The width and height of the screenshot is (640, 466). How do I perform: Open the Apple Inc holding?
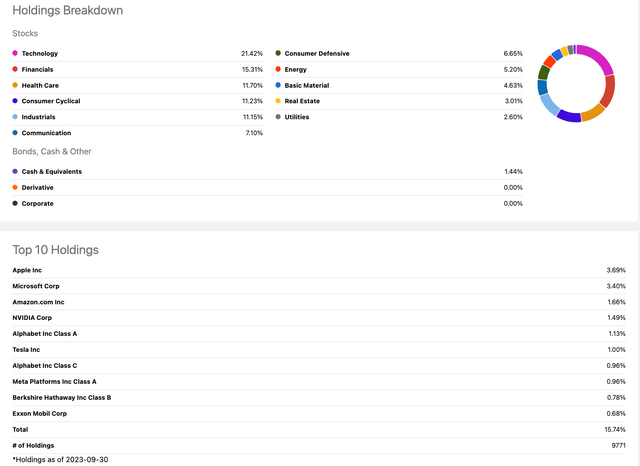click(x=27, y=270)
